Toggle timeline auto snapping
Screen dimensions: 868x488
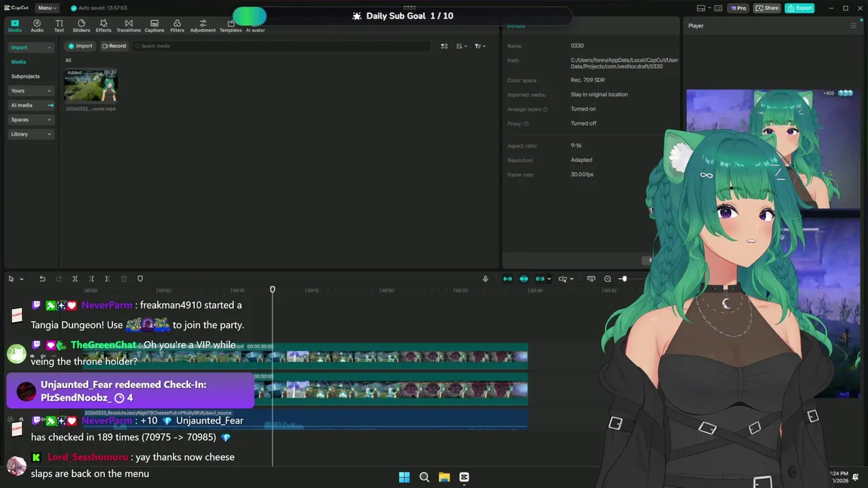[524, 279]
